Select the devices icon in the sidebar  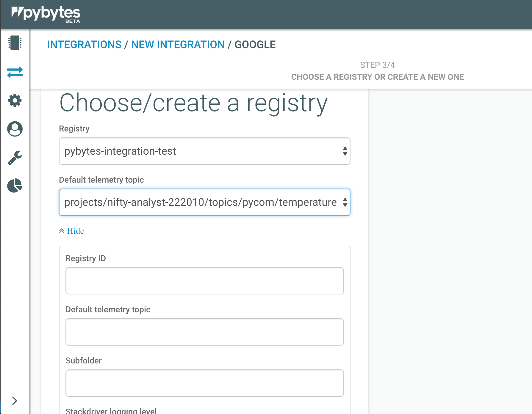coord(15,43)
